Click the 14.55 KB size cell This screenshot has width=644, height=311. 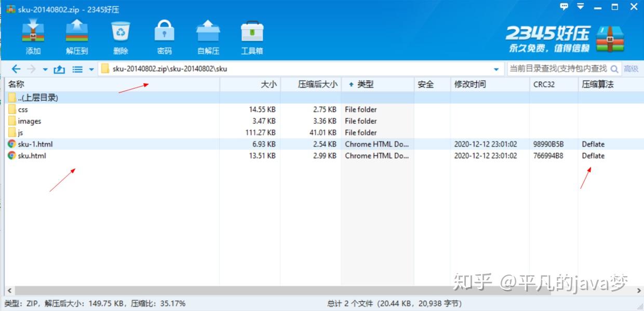click(262, 110)
